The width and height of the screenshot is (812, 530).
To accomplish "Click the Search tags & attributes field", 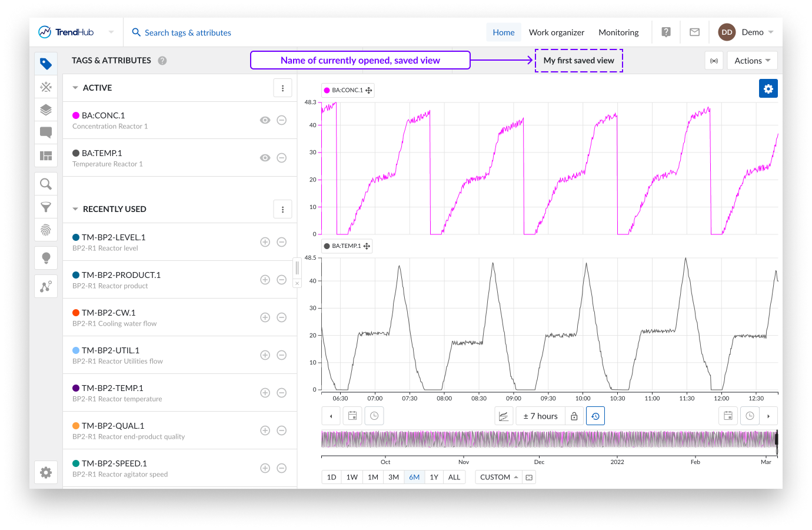I will point(188,32).
